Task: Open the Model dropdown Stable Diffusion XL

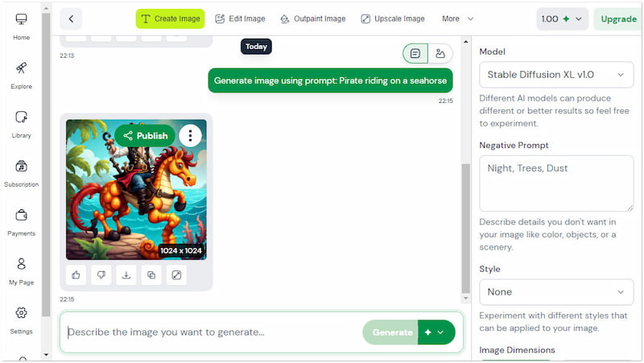Action: point(555,75)
